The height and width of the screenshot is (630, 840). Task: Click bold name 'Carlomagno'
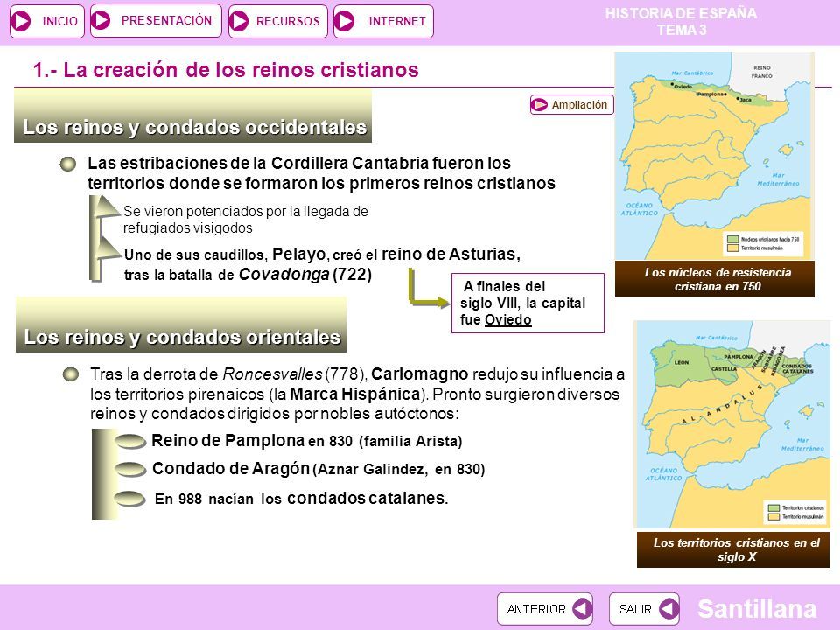(x=419, y=374)
